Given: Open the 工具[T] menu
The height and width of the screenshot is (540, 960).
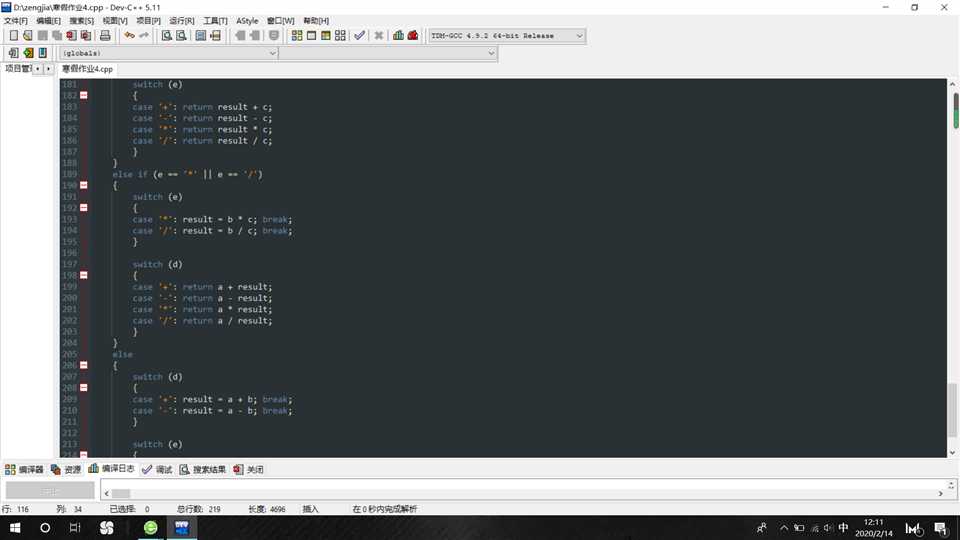Looking at the screenshot, I should click(215, 21).
